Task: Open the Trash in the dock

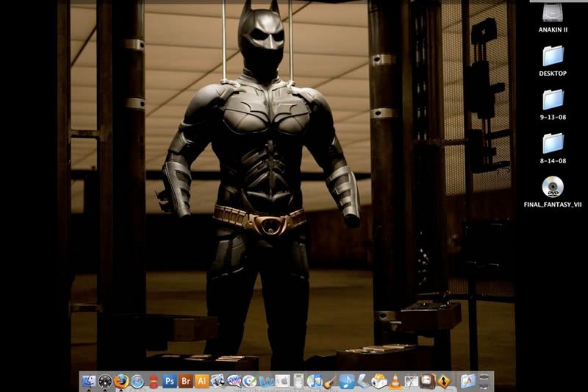Action: [484, 381]
